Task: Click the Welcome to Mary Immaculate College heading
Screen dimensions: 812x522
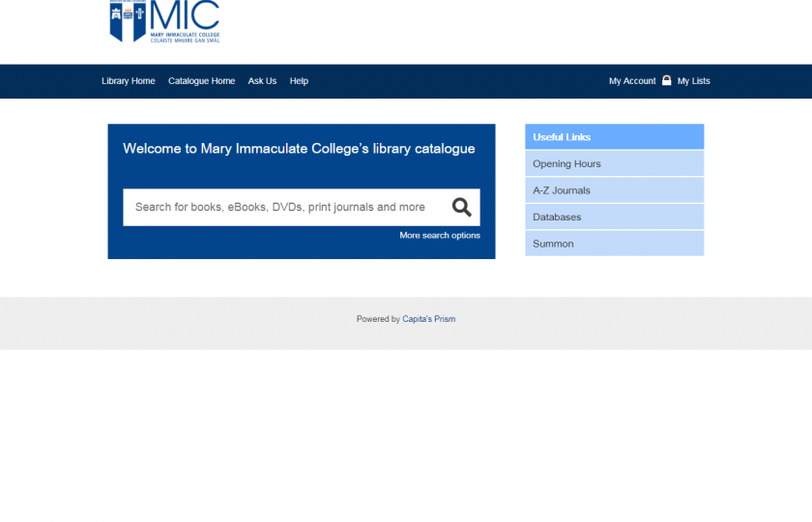Action: (299, 149)
